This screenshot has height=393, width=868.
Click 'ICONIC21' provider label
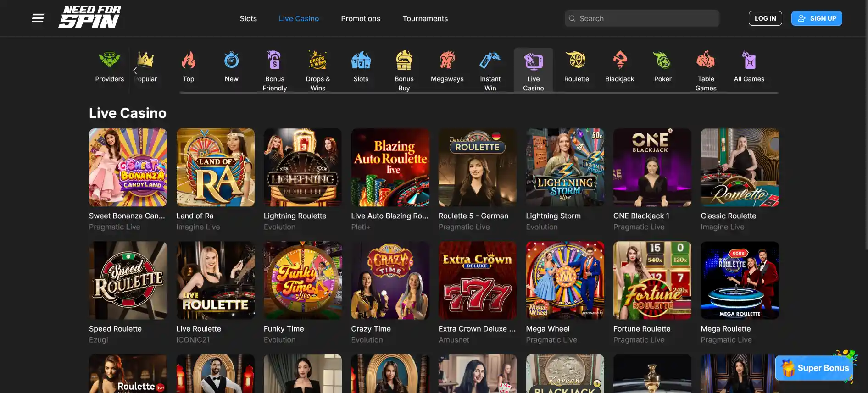193,340
